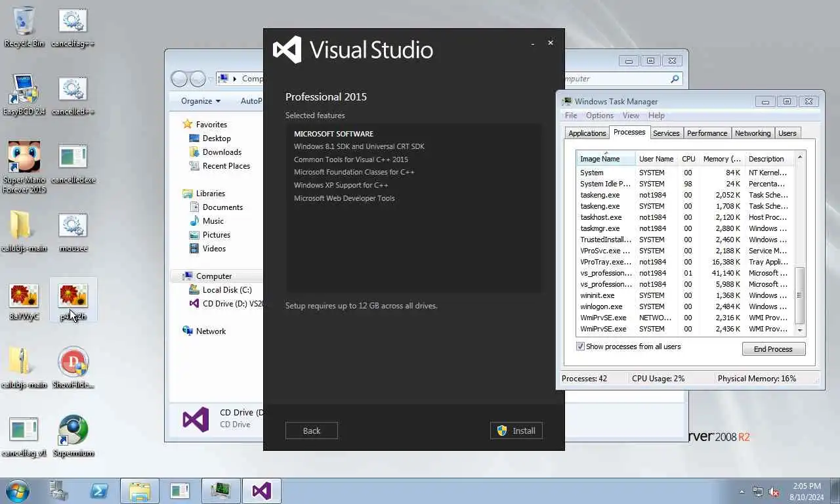Open the EasyBCD 2.4 desktop shortcut
The height and width of the screenshot is (504, 840).
[x=24, y=95]
